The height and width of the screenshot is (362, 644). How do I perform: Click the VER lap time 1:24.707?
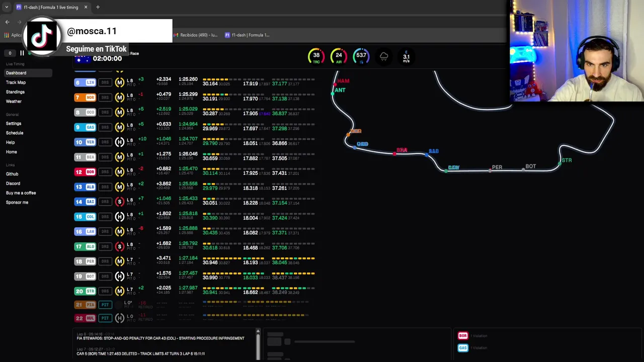tap(188, 139)
